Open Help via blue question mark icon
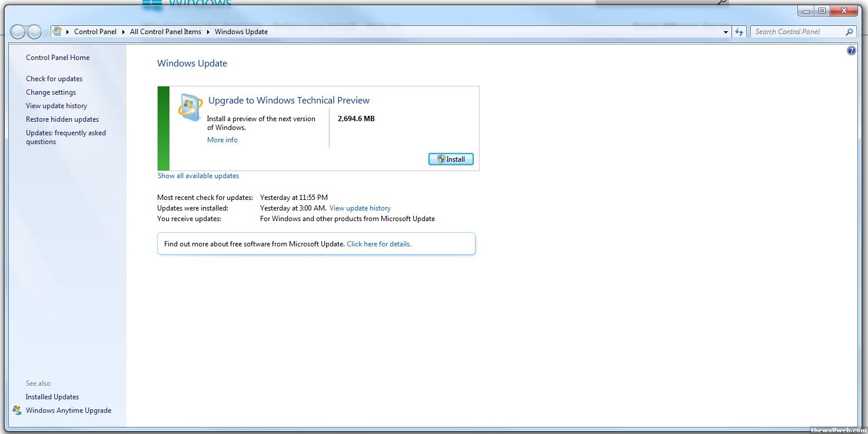Viewport: 868px width, 434px height. tap(851, 51)
